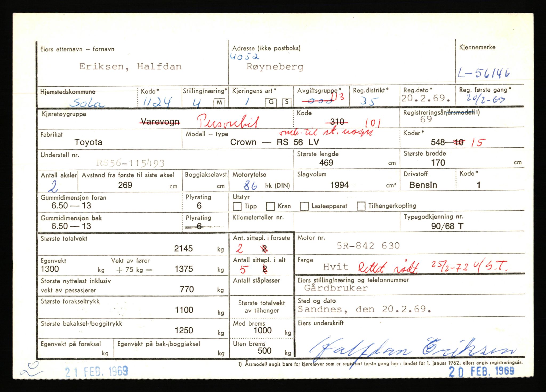
Task: Select Koder value 548
Action: [438, 142]
